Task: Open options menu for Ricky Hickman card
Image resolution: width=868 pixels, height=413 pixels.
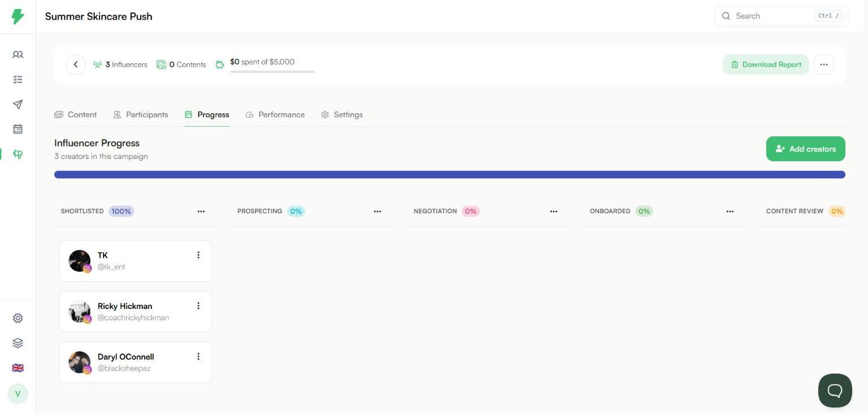Action: pos(198,306)
